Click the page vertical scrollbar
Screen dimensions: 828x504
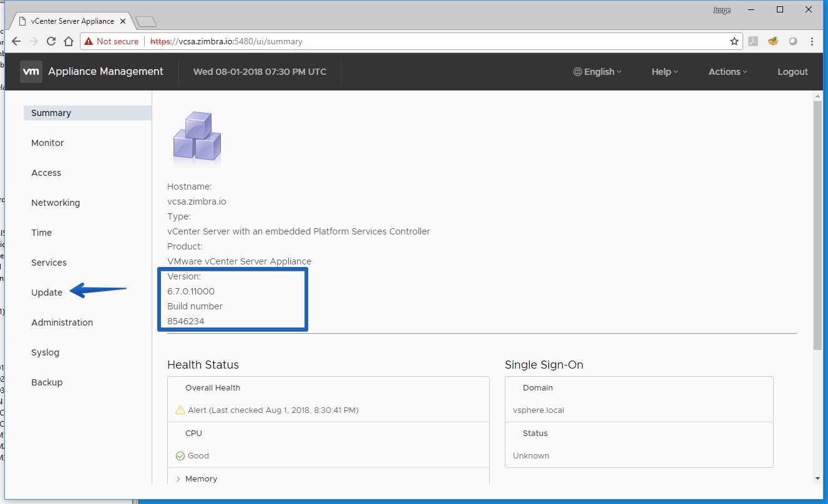pyautogui.click(x=817, y=225)
